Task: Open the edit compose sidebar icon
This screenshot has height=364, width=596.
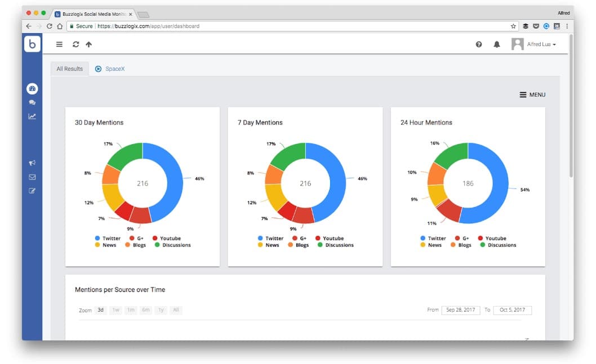Action: coord(32,191)
